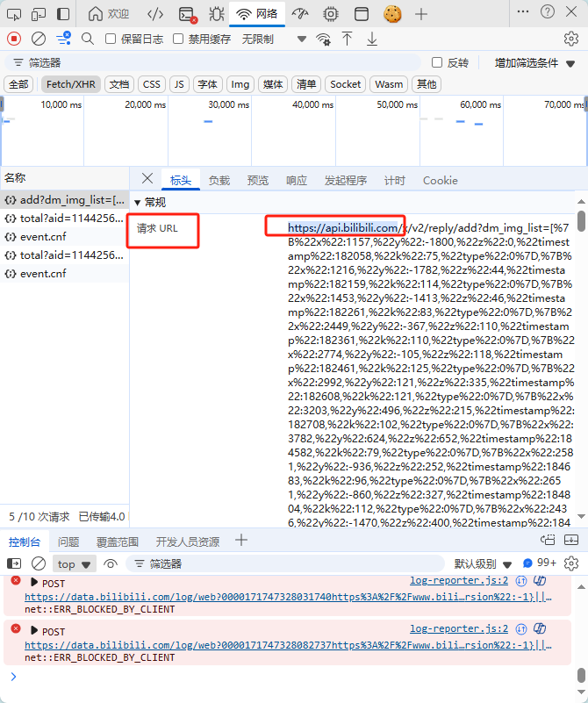588x703 pixels.
Task: Toggle the network filter bar icon
Action: [x=64, y=39]
